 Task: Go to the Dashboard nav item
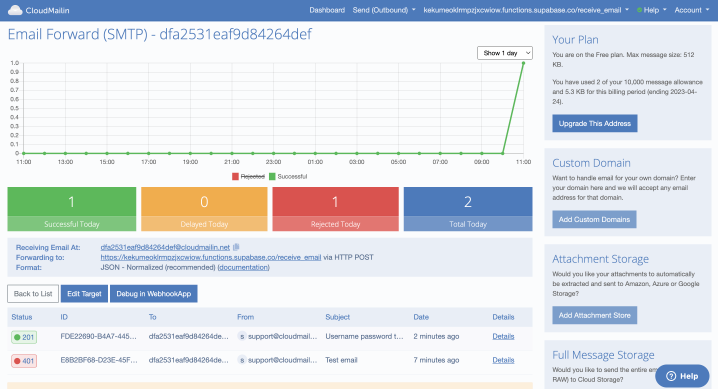pyautogui.click(x=327, y=10)
